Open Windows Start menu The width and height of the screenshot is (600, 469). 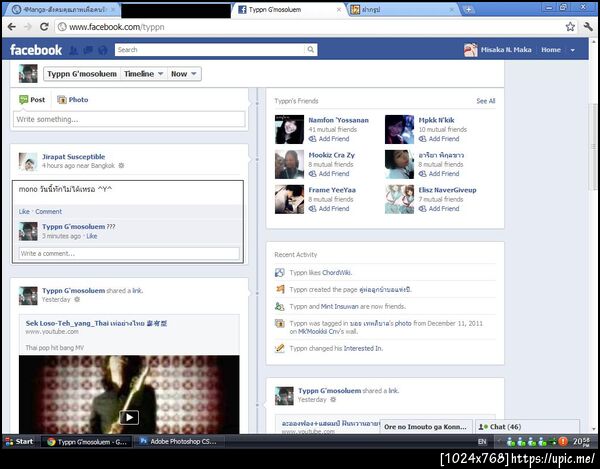pyautogui.click(x=19, y=441)
